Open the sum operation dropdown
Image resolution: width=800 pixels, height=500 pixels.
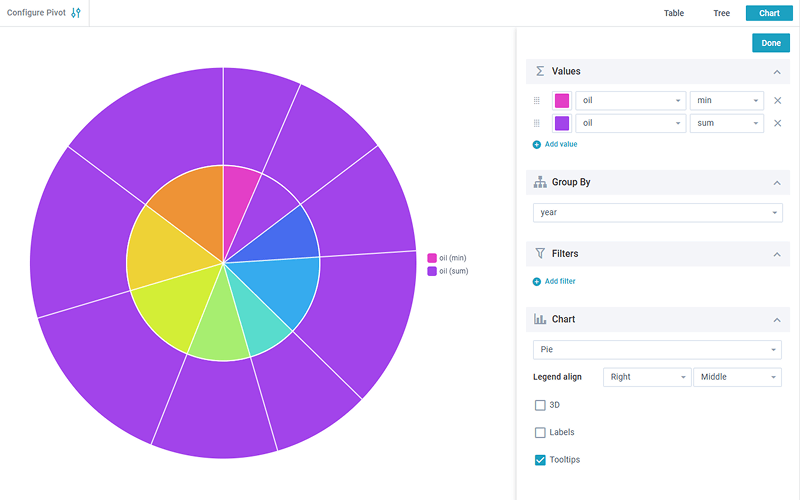(727, 123)
